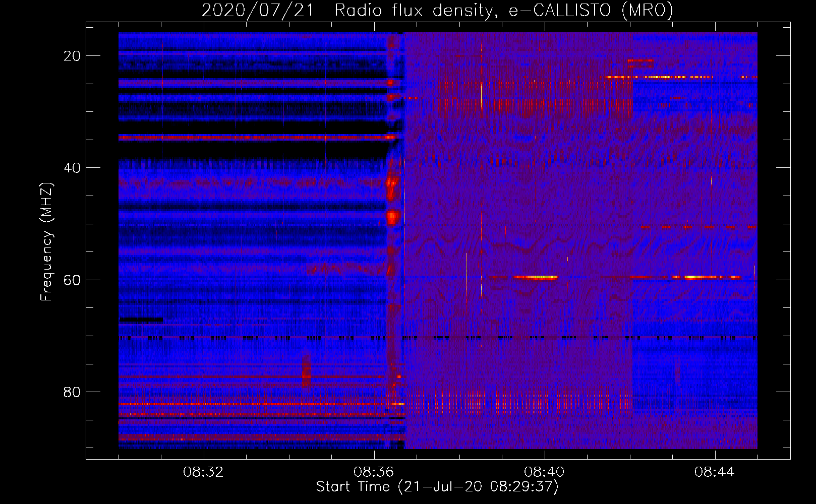
Task: Click the 'Start Time (21-Jul-20 08:29:37)' label
Action: coord(437,487)
